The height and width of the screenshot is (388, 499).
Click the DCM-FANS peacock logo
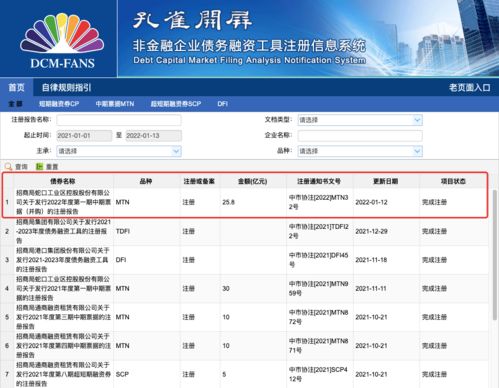(x=62, y=40)
